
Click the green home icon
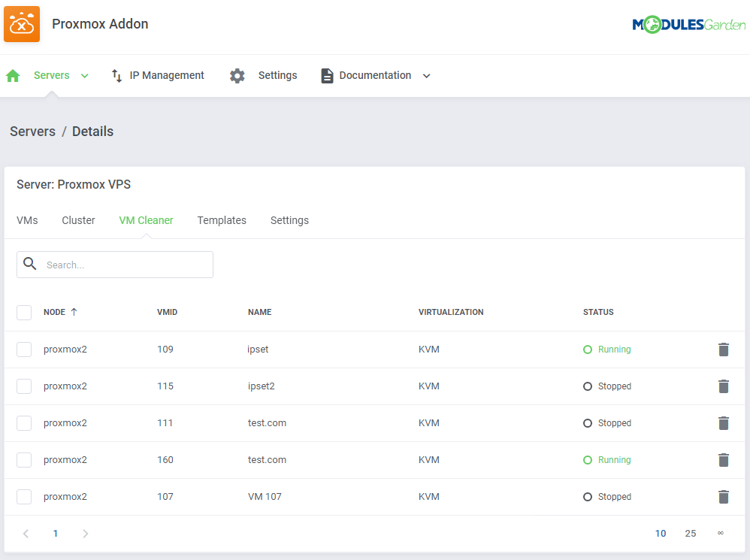(13, 76)
